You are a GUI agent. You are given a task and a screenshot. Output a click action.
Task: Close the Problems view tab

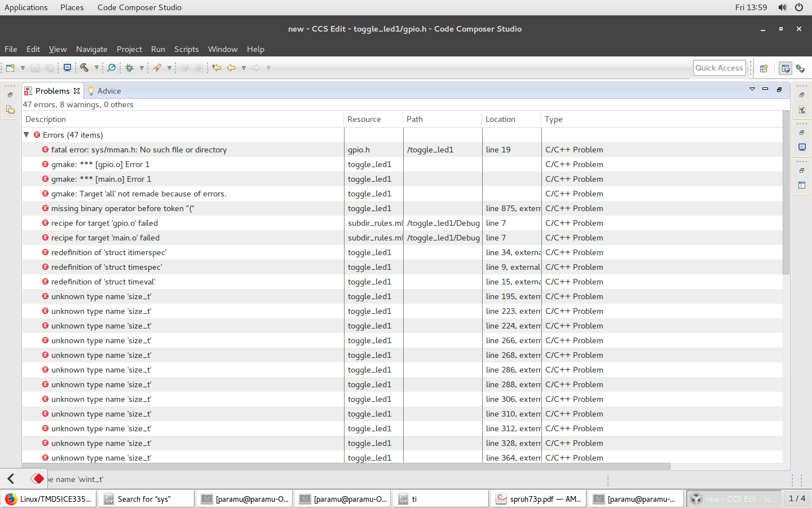(77, 91)
